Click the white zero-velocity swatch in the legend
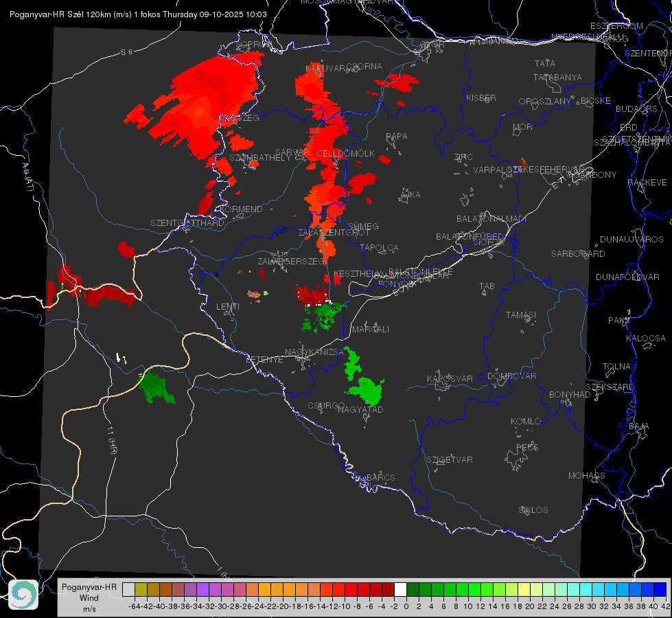Viewport: 672px width, 618px height. pos(400,589)
